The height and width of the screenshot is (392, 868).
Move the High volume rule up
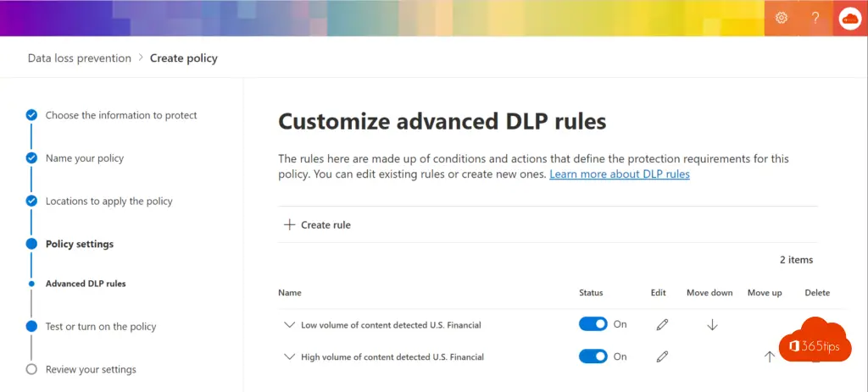tap(769, 356)
